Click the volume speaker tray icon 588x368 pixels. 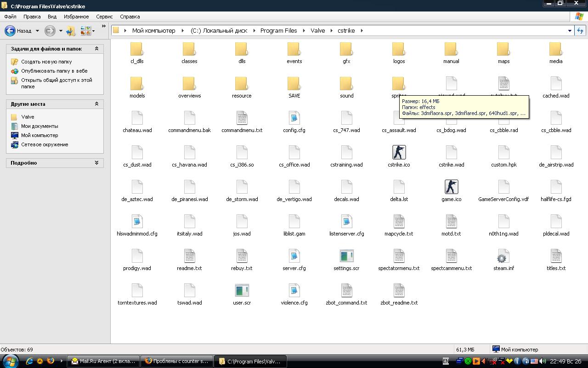543,362
